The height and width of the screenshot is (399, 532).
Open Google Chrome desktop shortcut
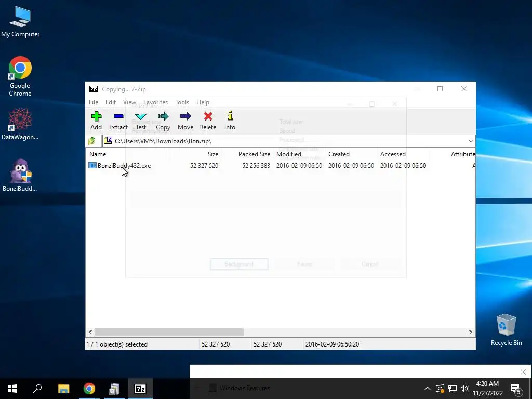(x=20, y=77)
